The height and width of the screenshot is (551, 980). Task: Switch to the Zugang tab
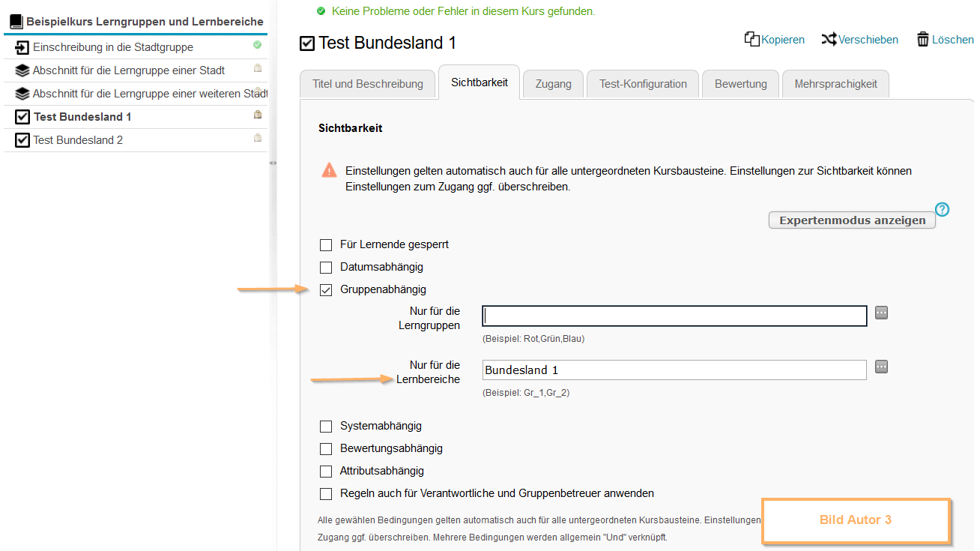pyautogui.click(x=553, y=84)
